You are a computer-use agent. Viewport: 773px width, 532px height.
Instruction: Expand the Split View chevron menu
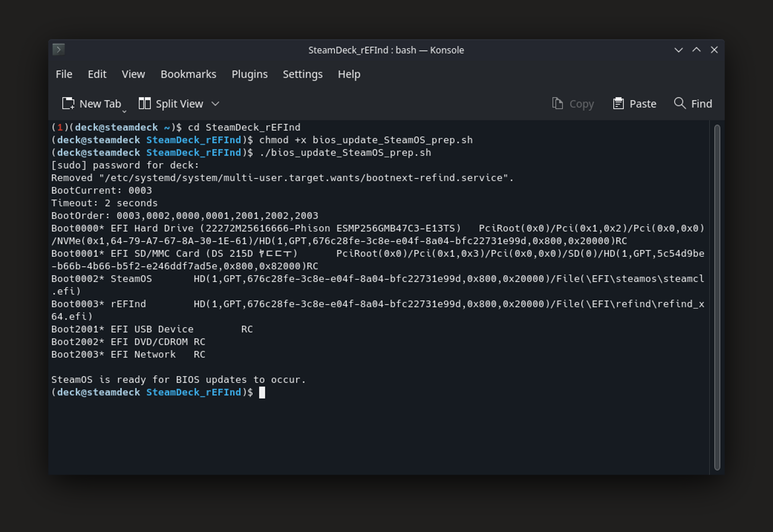coord(215,104)
